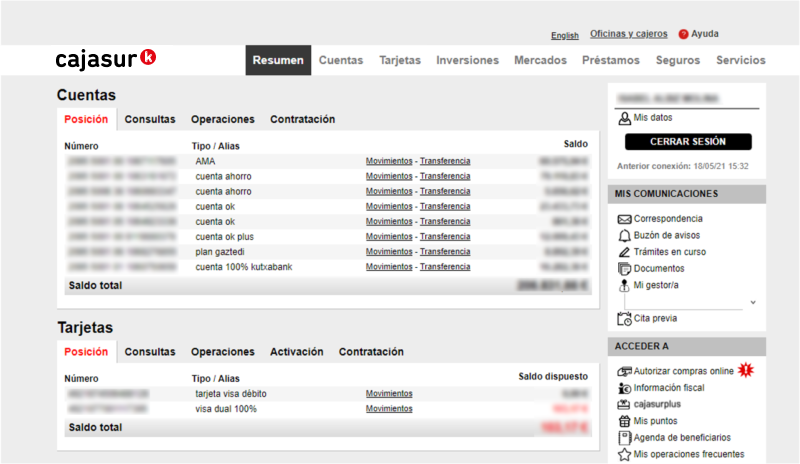800x464 pixels.
Task: Click the Ayuda question mark icon
Action: [x=684, y=34]
